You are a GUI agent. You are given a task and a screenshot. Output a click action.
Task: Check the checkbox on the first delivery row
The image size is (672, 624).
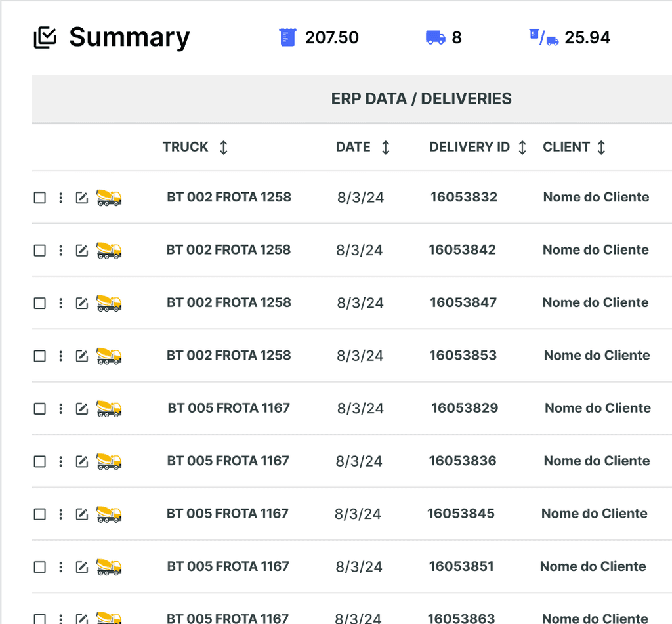39,197
